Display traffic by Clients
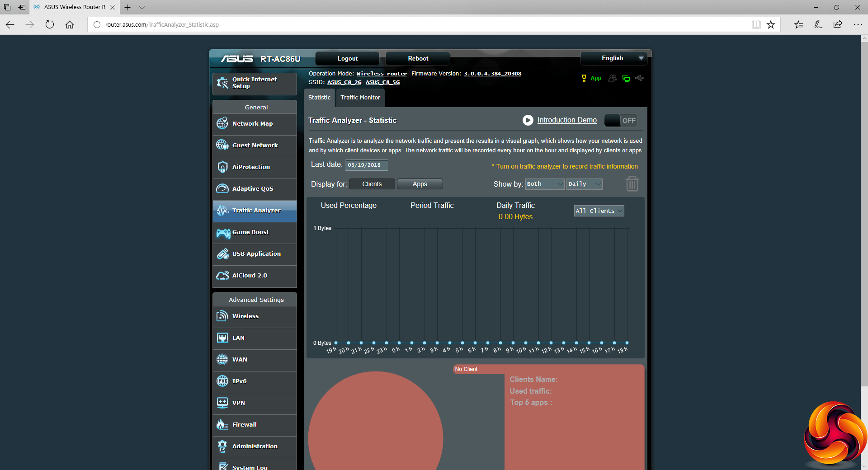The image size is (868, 470). [372, 184]
